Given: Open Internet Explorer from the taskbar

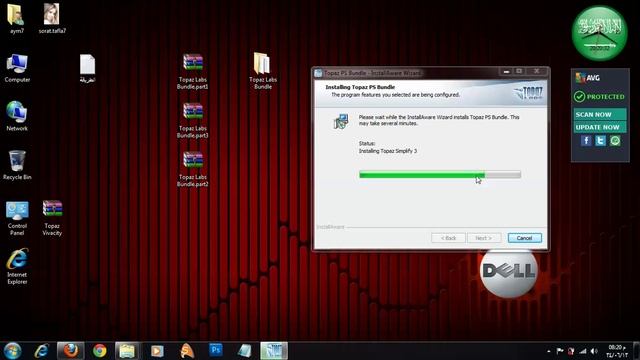Looking at the screenshot, I should 41,351.
